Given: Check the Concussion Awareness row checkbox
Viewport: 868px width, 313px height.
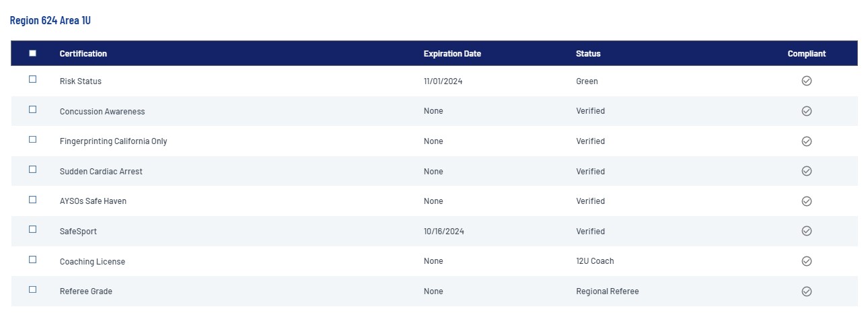Looking at the screenshot, I should point(32,110).
